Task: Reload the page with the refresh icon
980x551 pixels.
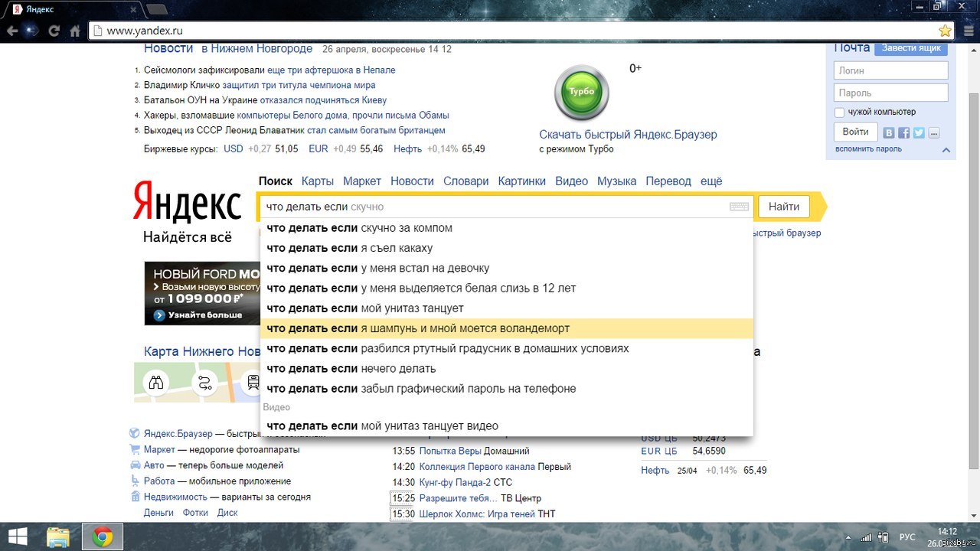Action: tap(54, 31)
